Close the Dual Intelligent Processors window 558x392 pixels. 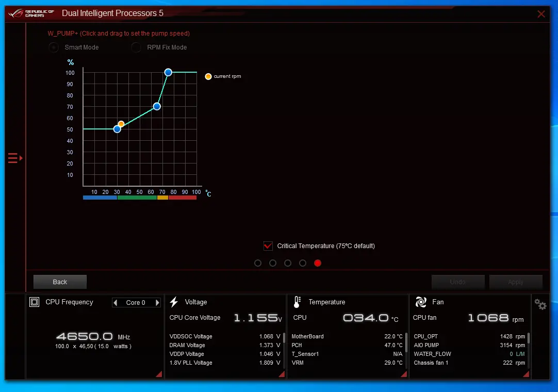[541, 14]
